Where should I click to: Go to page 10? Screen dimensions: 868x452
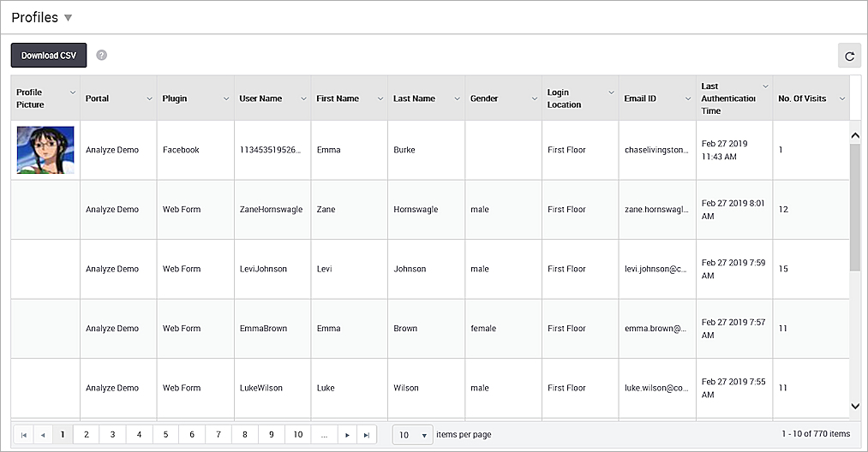(298, 435)
